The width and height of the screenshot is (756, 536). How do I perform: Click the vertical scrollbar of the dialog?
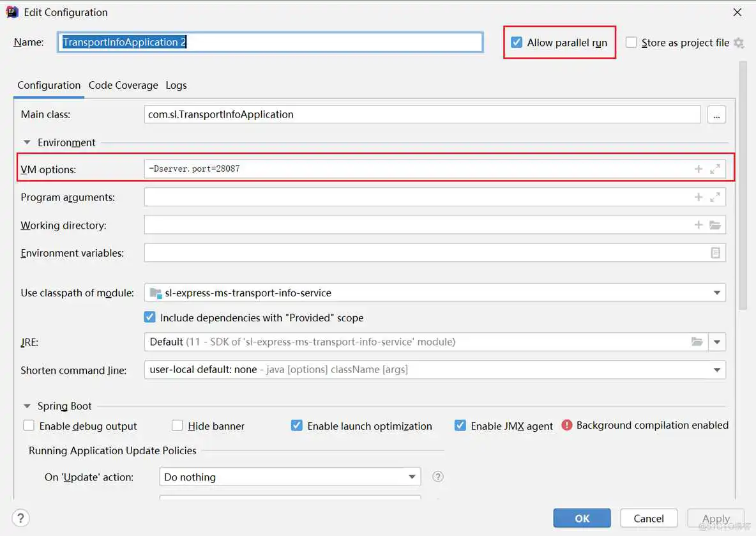tap(743, 185)
